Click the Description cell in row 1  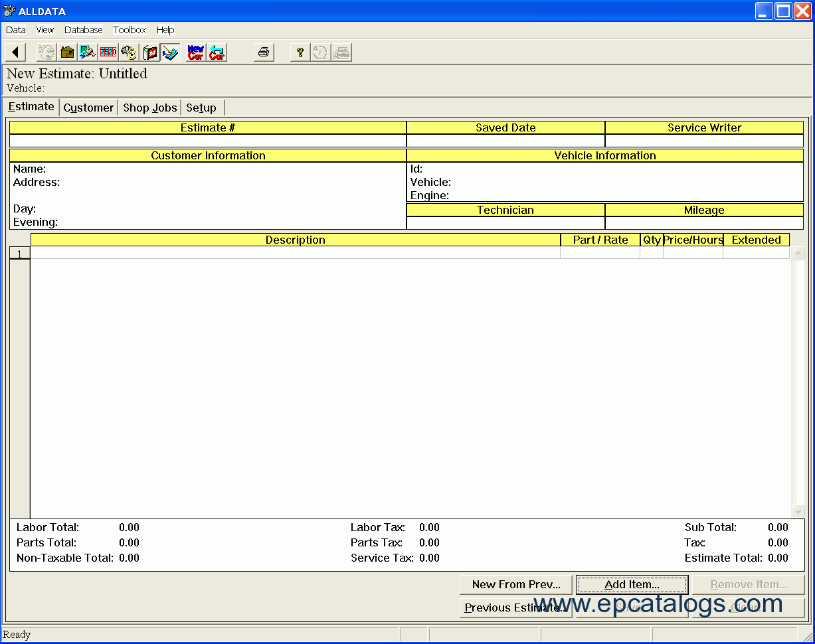click(x=296, y=253)
